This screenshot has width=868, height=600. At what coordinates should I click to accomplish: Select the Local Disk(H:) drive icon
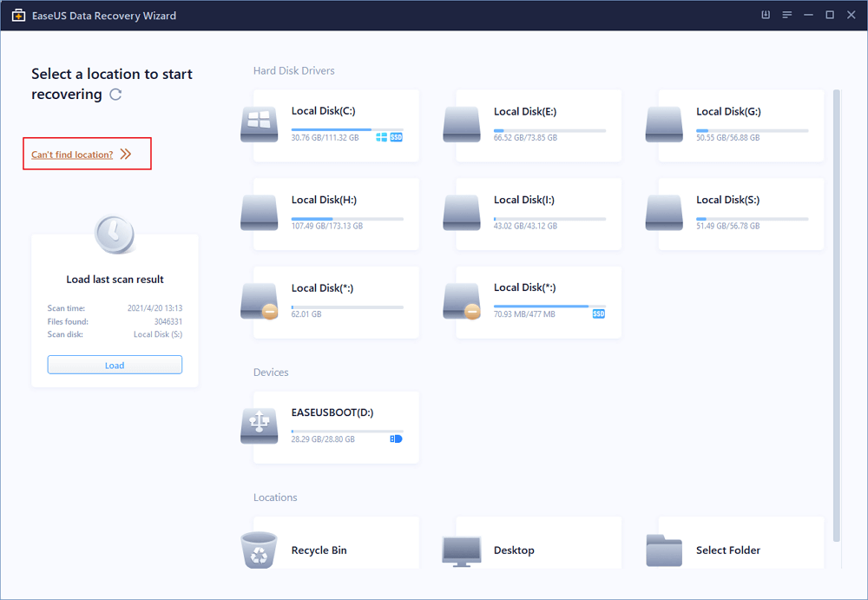[x=259, y=212]
